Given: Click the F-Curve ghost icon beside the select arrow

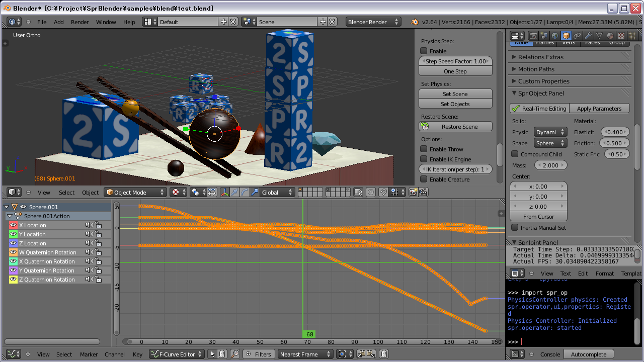Looking at the screenshot, I should click(x=222, y=354).
